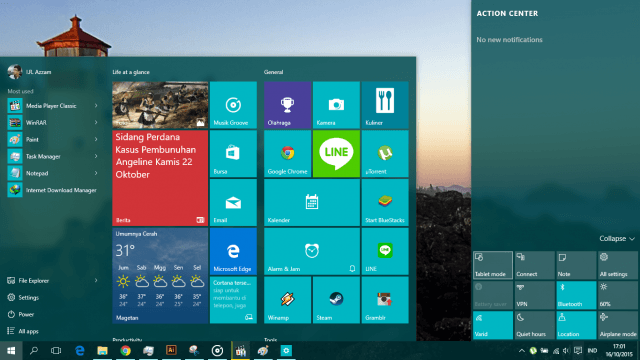
Task: Open the Grambir tile
Action: tap(385, 300)
